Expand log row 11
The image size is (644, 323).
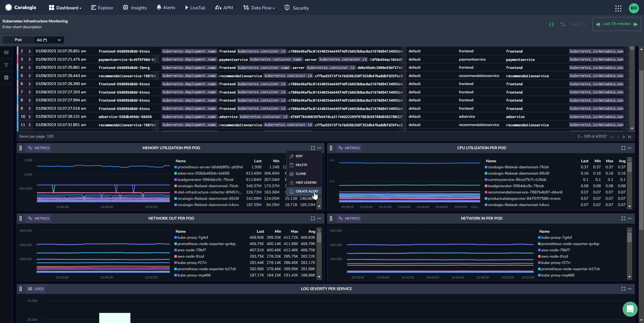pyautogui.click(x=30, y=125)
